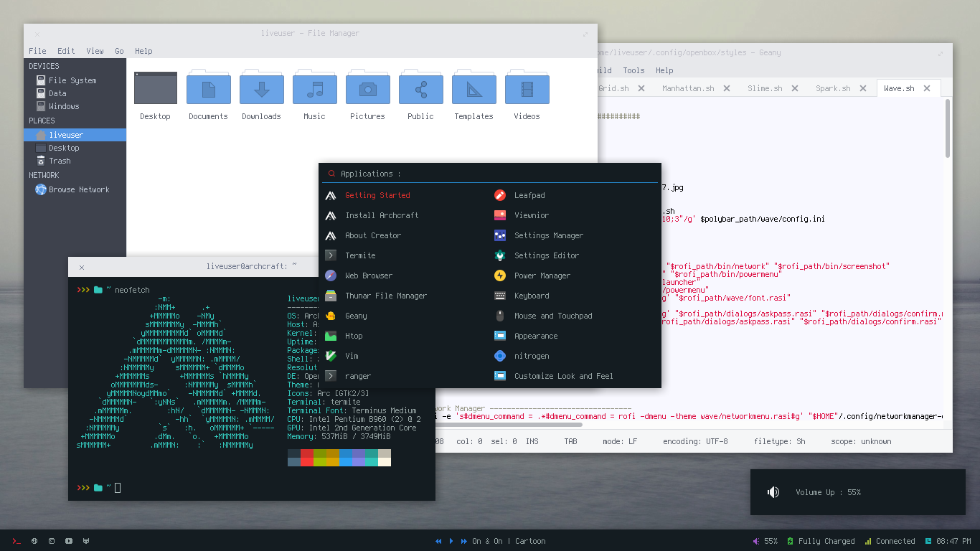
Task: Open Mouse and Touchpad from launcher
Action: [574, 316]
